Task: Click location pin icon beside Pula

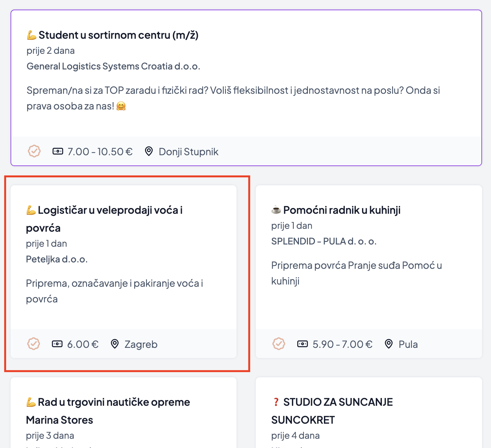Action: tap(389, 344)
